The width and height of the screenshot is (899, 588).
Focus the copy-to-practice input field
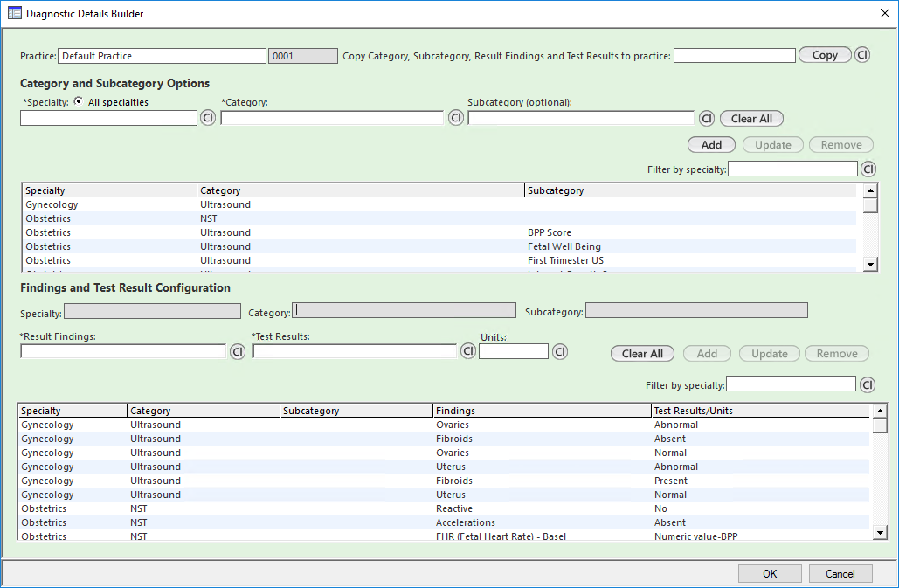pyautogui.click(x=735, y=56)
